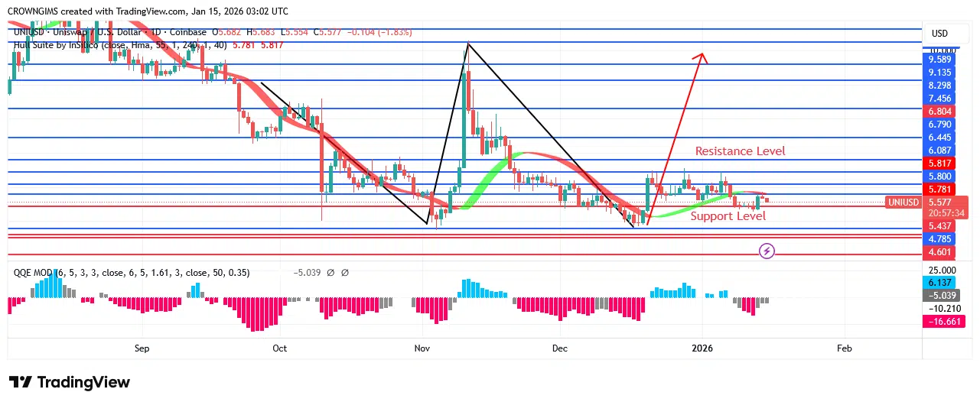
Task: Click the Dec date label on time axis
Action: point(559,348)
